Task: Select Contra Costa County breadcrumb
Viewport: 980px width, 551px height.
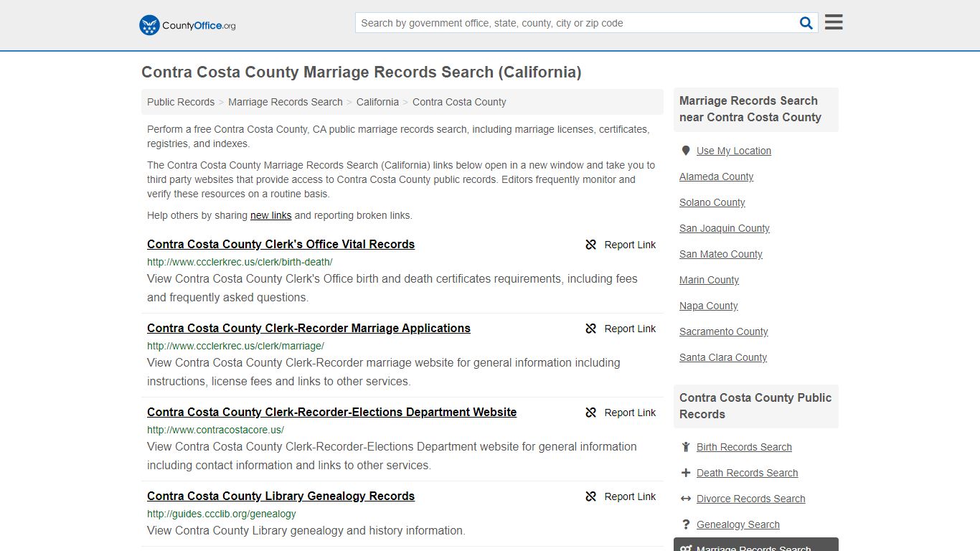Action: [459, 102]
